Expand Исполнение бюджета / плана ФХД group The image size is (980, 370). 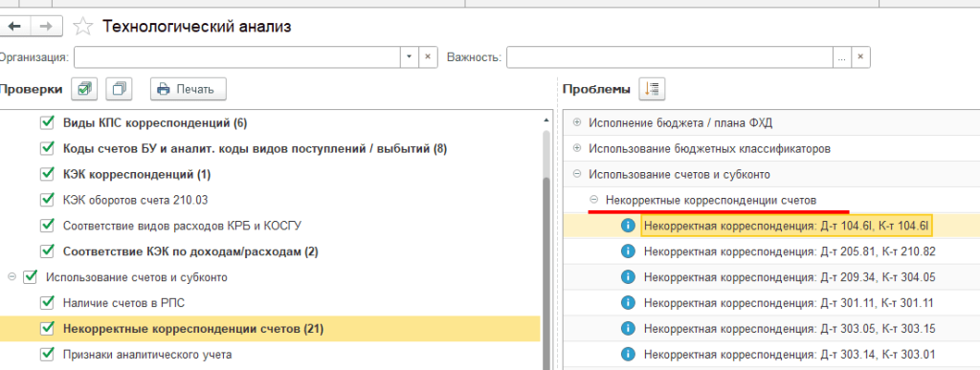[x=576, y=123]
